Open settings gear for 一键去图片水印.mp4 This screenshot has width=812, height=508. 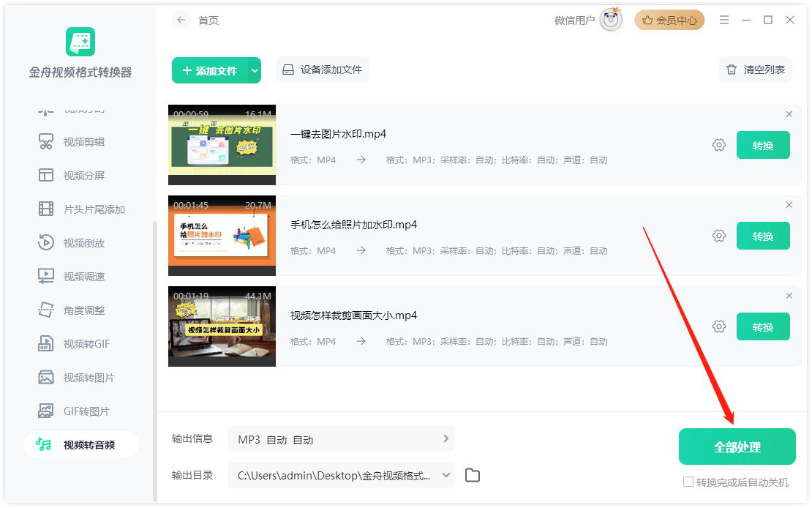tap(718, 145)
